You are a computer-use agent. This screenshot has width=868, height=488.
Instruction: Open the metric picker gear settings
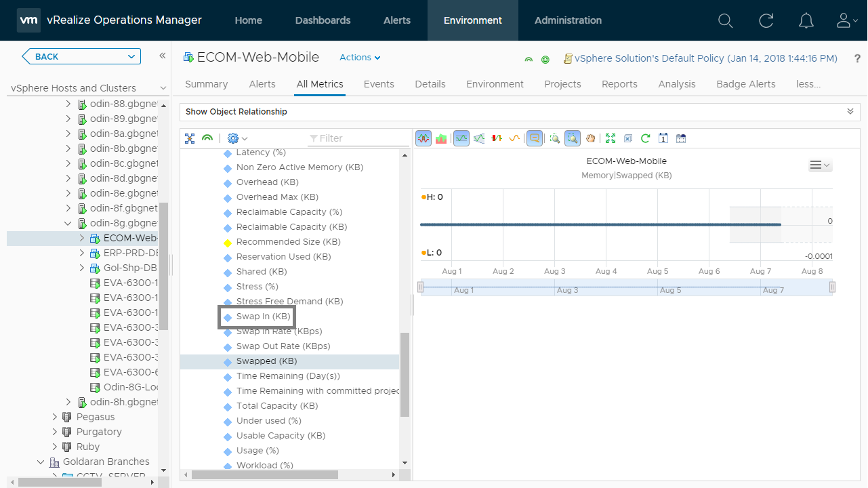pos(237,138)
